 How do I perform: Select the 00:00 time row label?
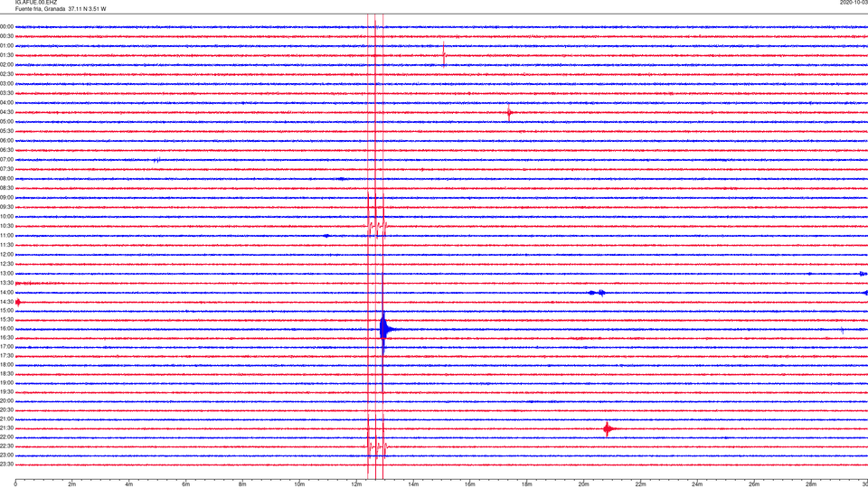[x=7, y=26]
